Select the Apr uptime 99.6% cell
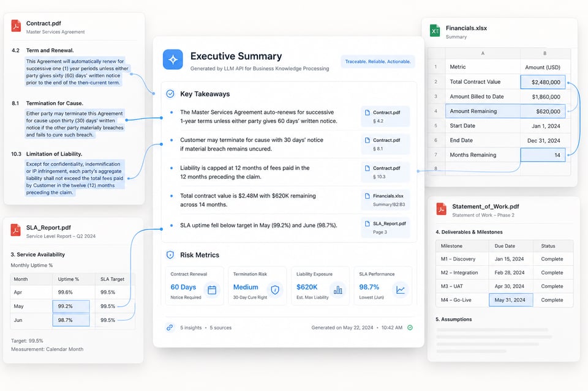The image size is (588, 391). (73, 292)
